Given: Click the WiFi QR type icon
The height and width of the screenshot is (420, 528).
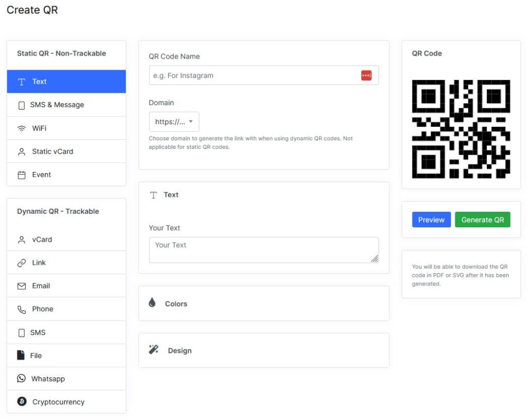Looking at the screenshot, I should tap(21, 128).
